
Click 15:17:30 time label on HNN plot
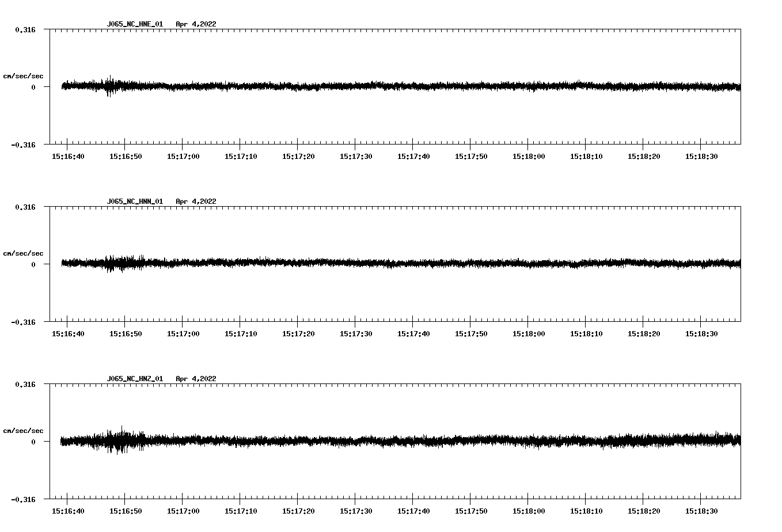[x=356, y=333]
